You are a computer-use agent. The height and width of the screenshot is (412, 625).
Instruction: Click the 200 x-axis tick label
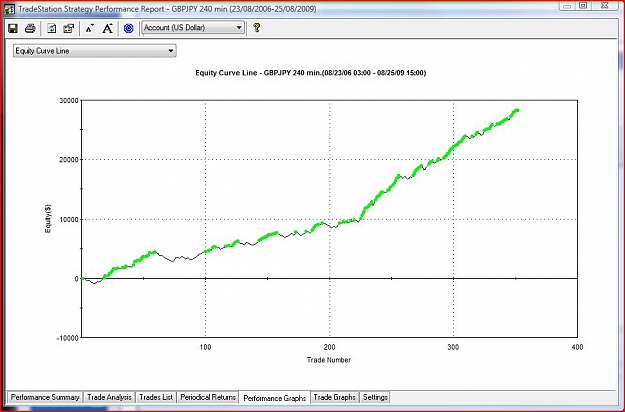coord(329,347)
